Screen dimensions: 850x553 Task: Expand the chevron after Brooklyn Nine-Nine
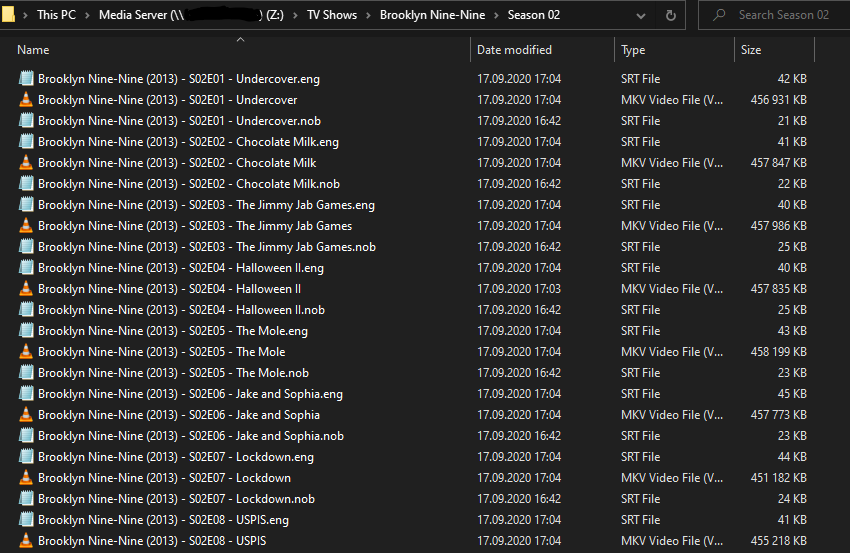[496, 15]
